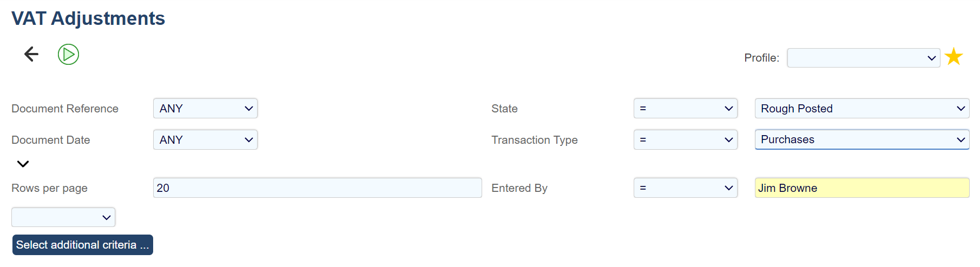Expand the chevron below Document Date
Screen dimensions: 980x267
[23, 164]
